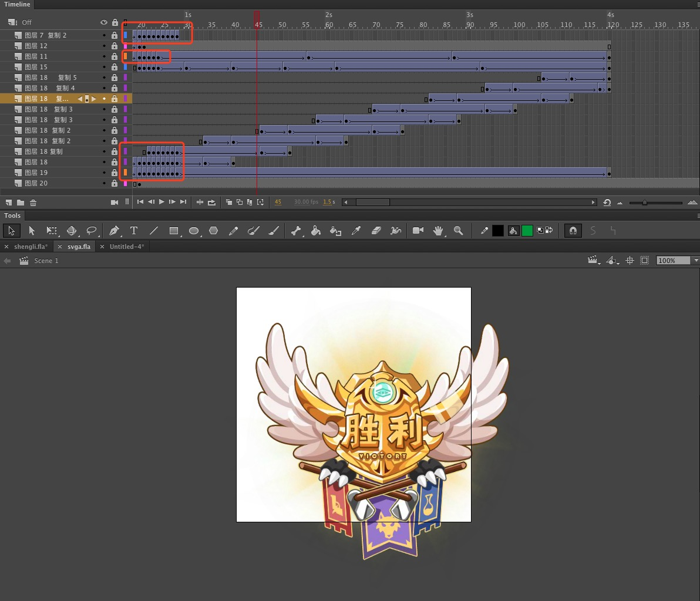Screen dimensions: 700x601
Task: Click the timeline zoom slider handle
Action: pyautogui.click(x=645, y=202)
